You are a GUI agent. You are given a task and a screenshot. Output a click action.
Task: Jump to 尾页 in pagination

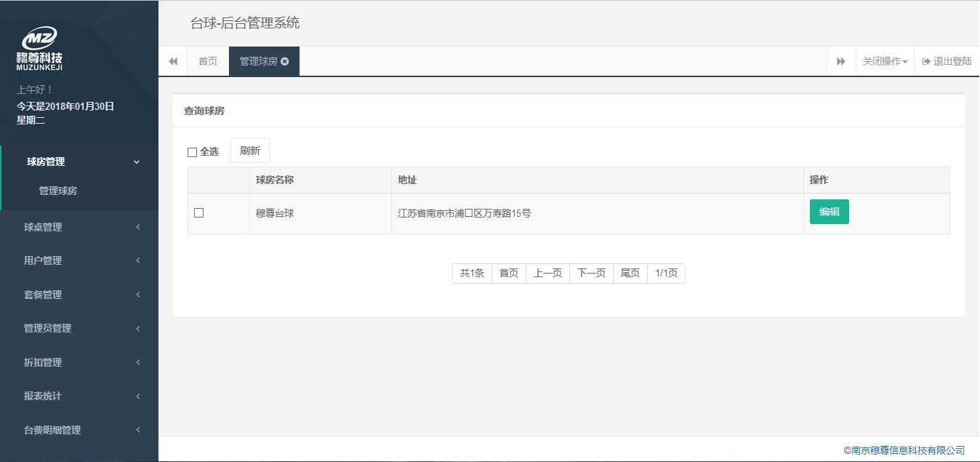630,274
